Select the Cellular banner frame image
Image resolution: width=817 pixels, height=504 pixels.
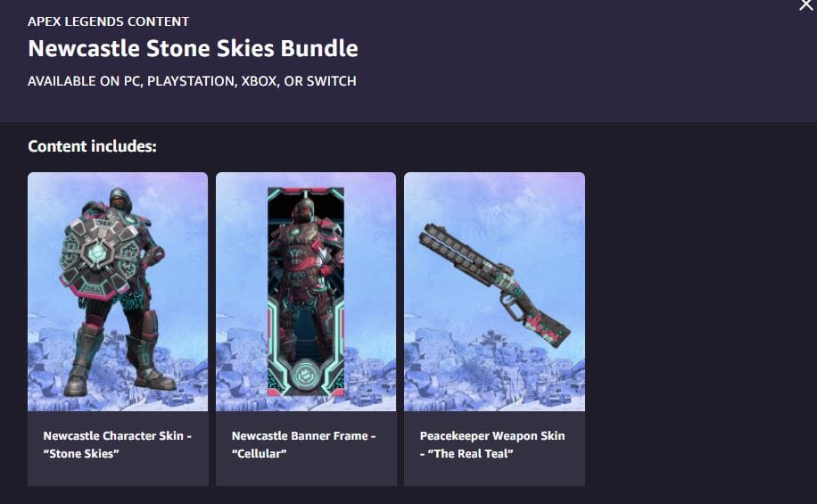(x=306, y=292)
